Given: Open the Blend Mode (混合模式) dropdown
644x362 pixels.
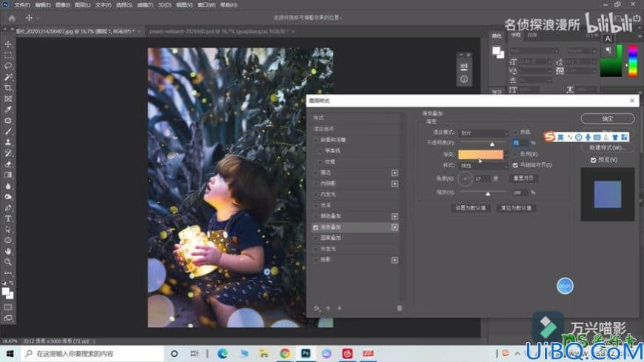Looking at the screenshot, I should click(483, 133).
